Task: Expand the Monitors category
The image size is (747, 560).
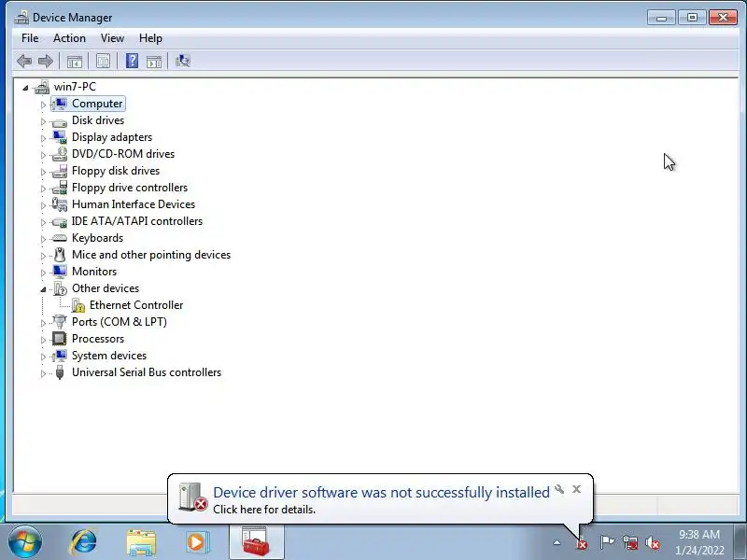Action: pos(43,273)
